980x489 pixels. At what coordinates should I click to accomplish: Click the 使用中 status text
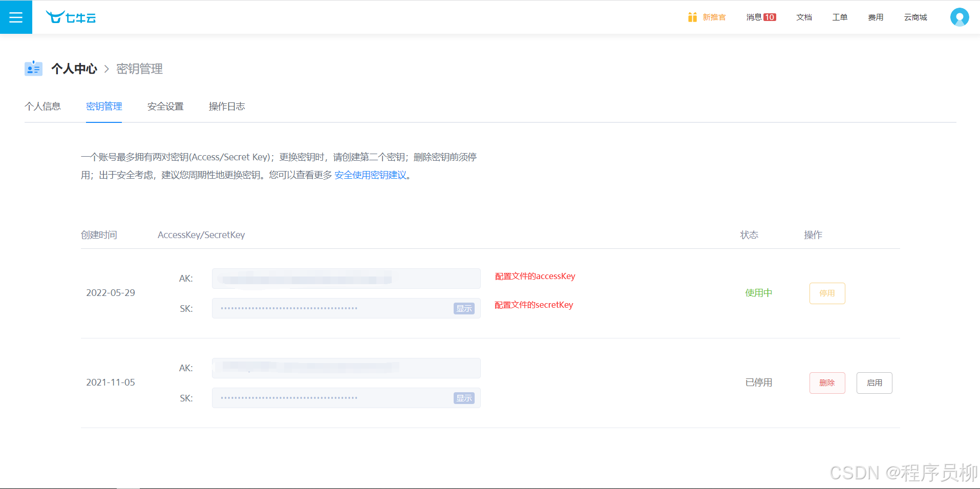click(758, 293)
